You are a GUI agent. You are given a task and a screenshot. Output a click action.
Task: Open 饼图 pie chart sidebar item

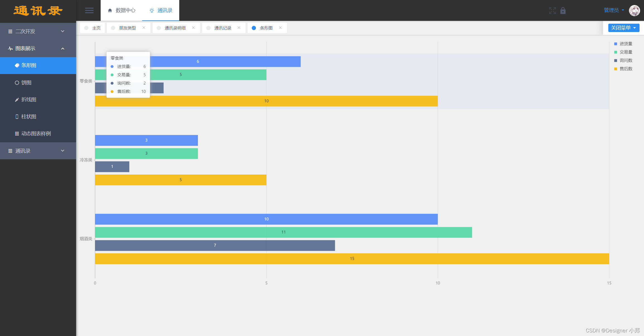26,83
